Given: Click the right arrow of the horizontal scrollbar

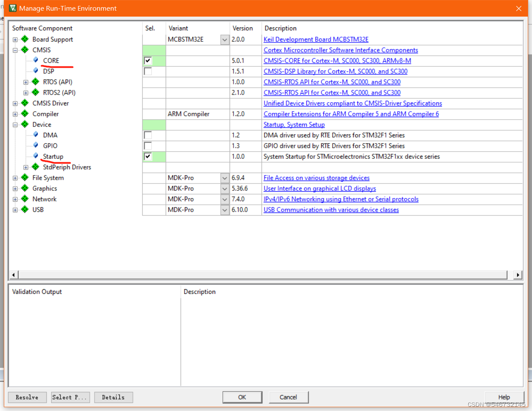Looking at the screenshot, I should (x=517, y=275).
